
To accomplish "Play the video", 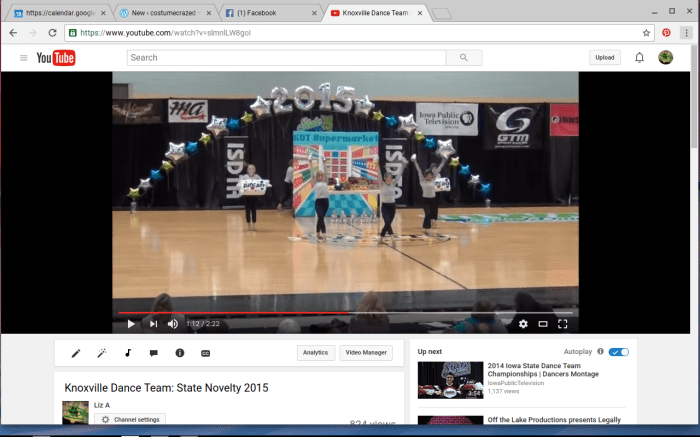I will tap(130, 324).
